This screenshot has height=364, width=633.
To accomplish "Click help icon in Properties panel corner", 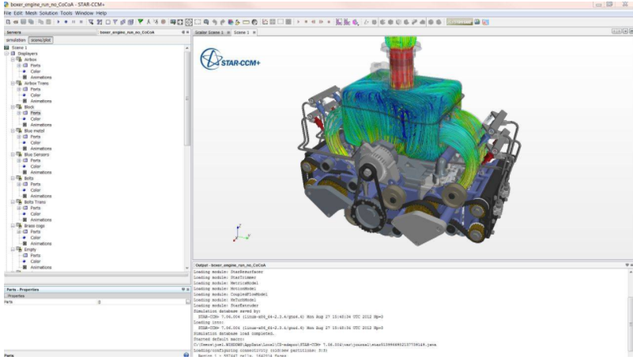I will coord(186,355).
